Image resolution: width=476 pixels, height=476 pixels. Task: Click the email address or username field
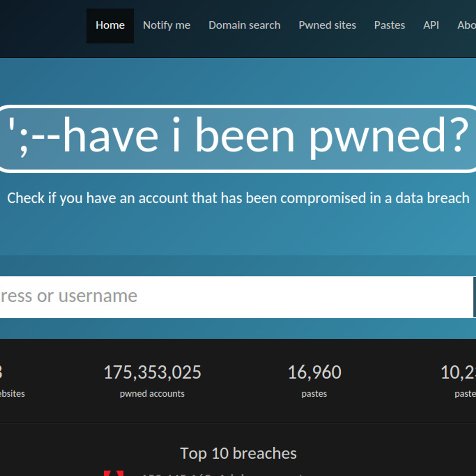pyautogui.click(x=236, y=297)
